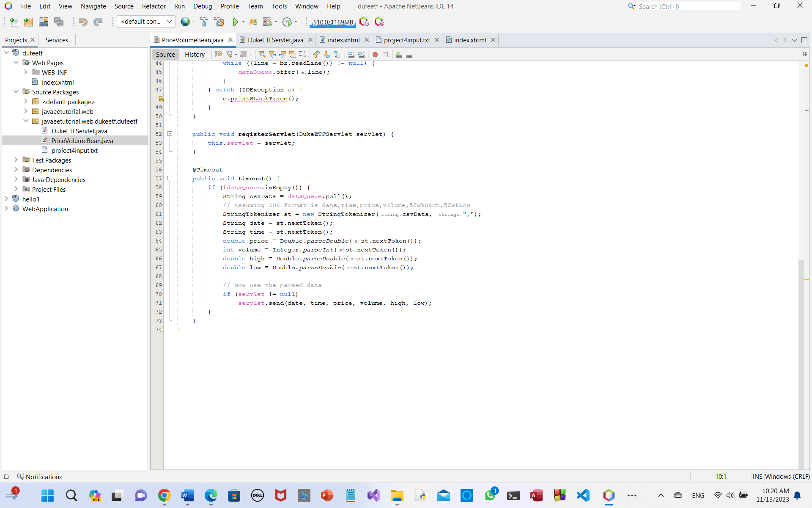
Task: Open the Profile Project dropdown arrow
Action: [296, 22]
